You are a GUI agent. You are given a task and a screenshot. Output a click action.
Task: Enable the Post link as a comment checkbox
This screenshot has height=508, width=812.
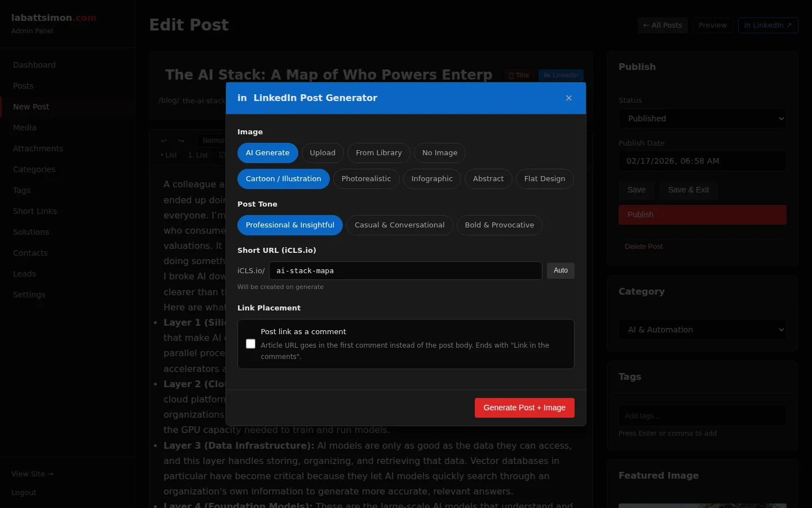(250, 344)
